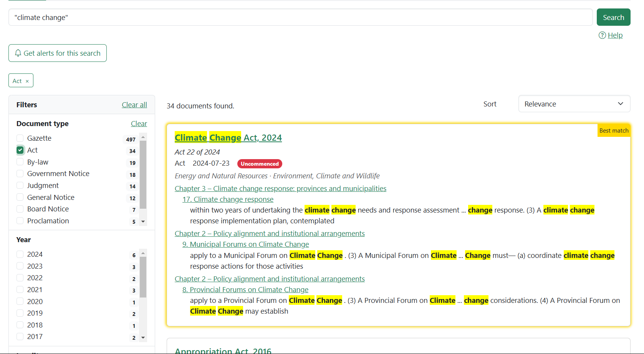Click the Document type list scrollbar
Viewport: 644px width, 354px height.
point(143,175)
